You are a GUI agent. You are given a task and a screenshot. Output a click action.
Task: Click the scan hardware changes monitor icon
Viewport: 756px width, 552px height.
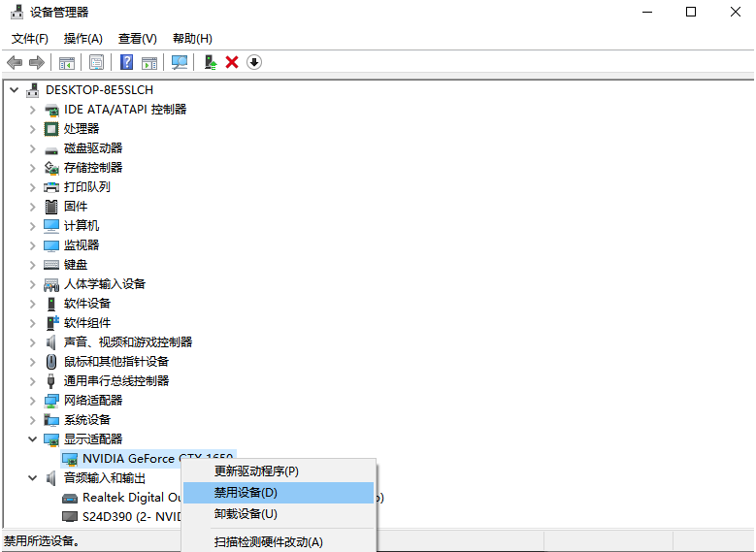tap(180, 62)
